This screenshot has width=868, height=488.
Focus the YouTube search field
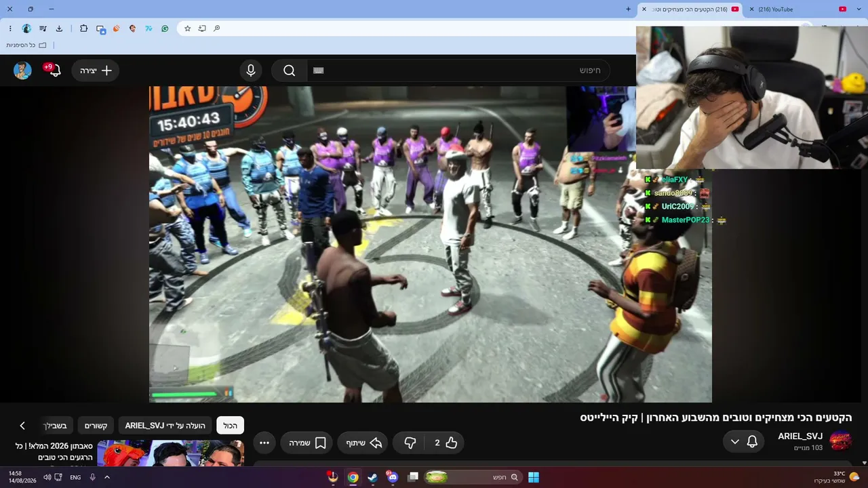pyautogui.click(x=458, y=70)
